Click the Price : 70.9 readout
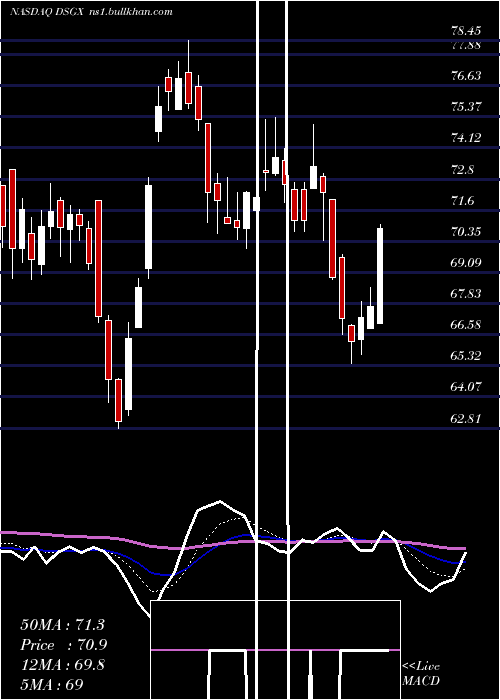This screenshot has width=500, height=700. point(64,645)
